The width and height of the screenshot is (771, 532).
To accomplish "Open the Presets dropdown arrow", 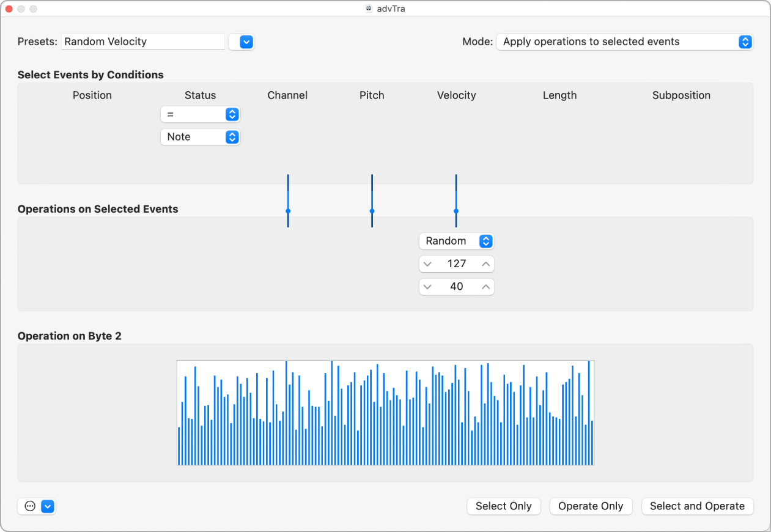I will click(246, 42).
